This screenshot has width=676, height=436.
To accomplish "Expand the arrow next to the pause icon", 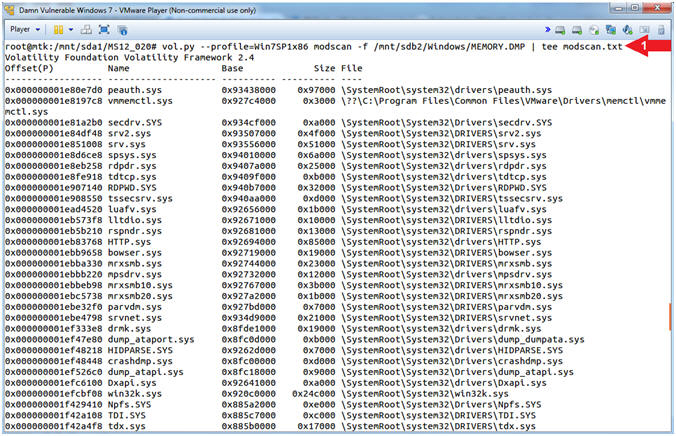I will (x=71, y=30).
